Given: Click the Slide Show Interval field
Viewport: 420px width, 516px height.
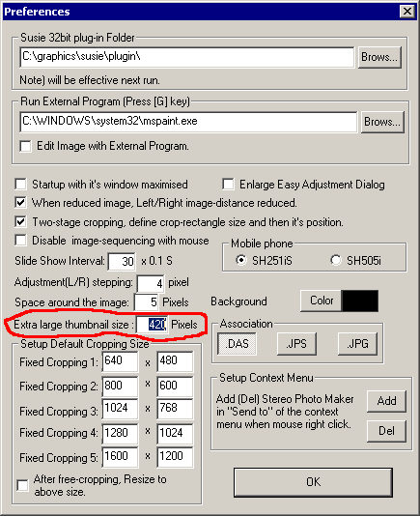Looking at the screenshot, I should click(122, 261).
